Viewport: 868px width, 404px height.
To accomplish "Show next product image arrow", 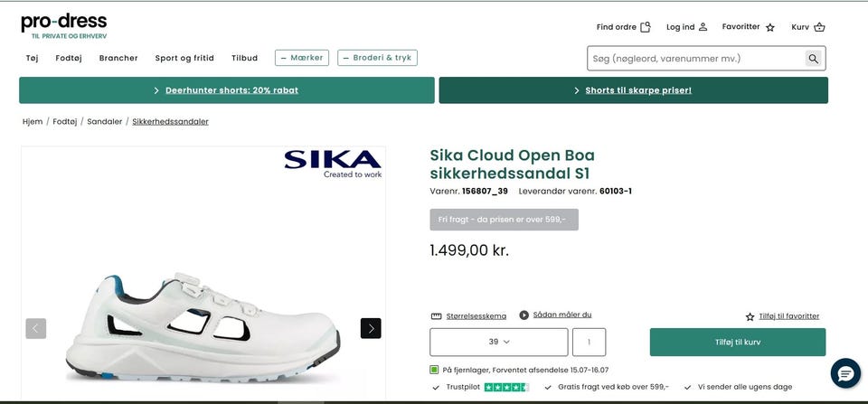I will (x=371, y=328).
